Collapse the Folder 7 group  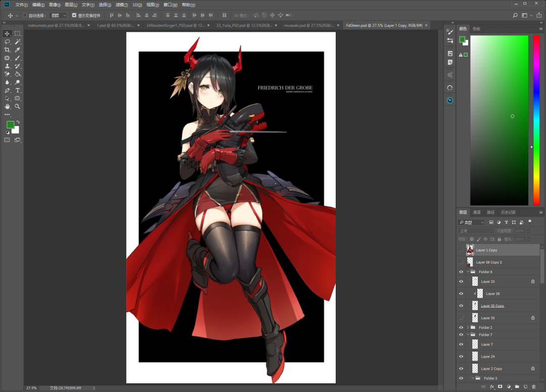click(x=468, y=335)
